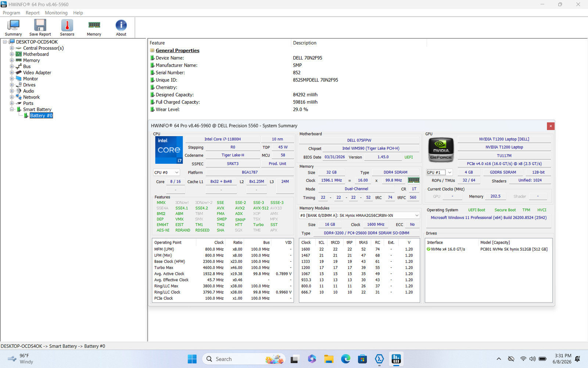Open File Explorer from the taskbar
This screenshot has width=588, height=368.
329,359
